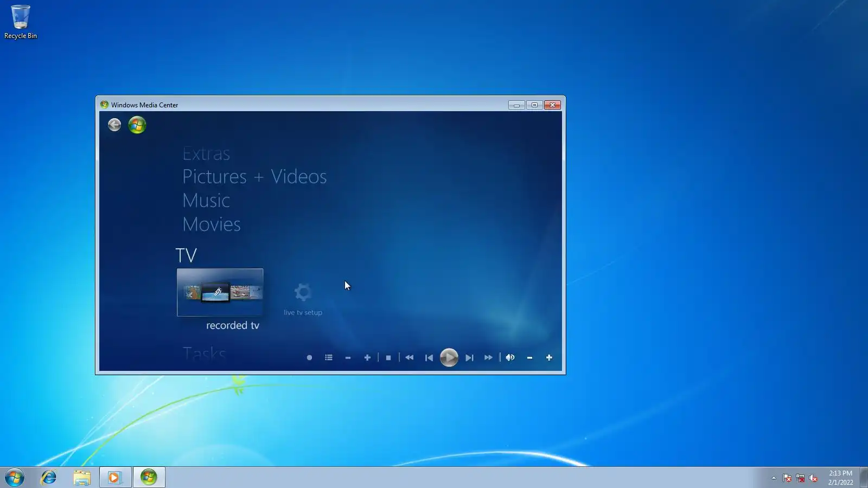Launch Internet Explorer from the taskbar
Image resolution: width=868 pixels, height=488 pixels.
click(x=49, y=478)
